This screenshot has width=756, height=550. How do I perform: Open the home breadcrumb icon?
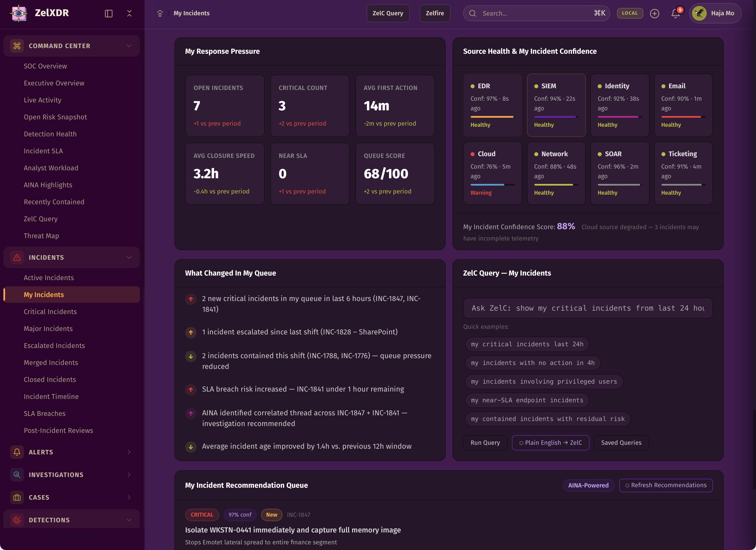click(x=160, y=13)
